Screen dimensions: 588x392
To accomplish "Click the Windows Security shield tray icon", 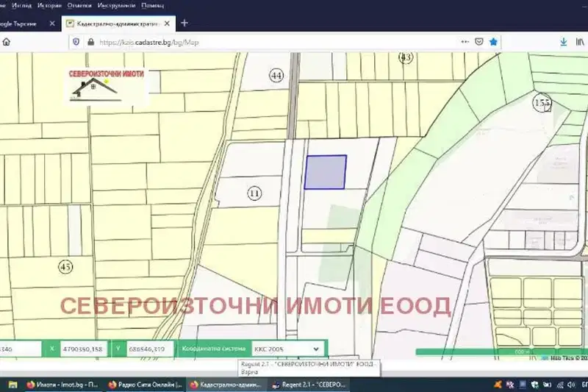I will [x=535, y=385].
